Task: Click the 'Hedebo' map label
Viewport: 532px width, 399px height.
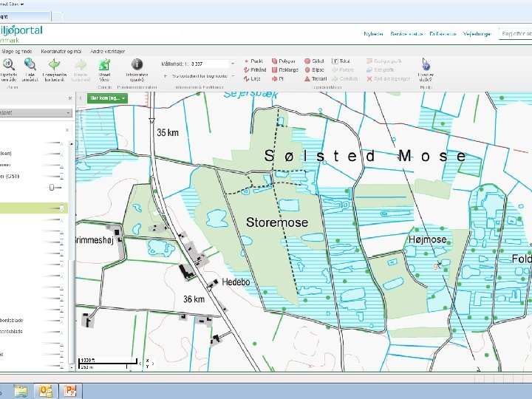Action: tap(236, 282)
